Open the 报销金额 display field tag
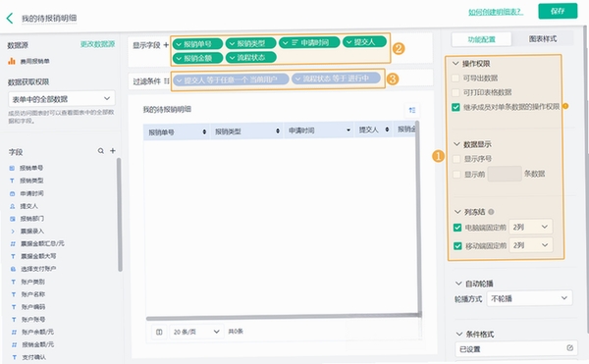 point(197,58)
